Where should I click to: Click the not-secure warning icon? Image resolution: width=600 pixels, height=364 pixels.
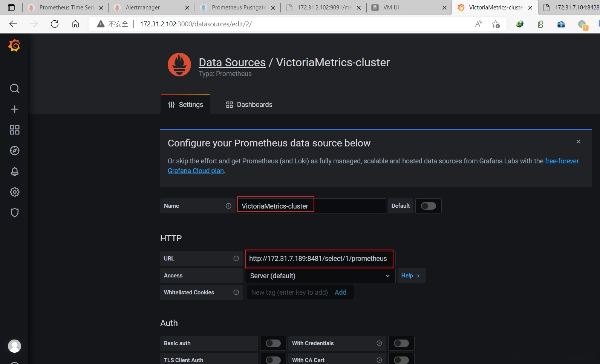coord(101,24)
